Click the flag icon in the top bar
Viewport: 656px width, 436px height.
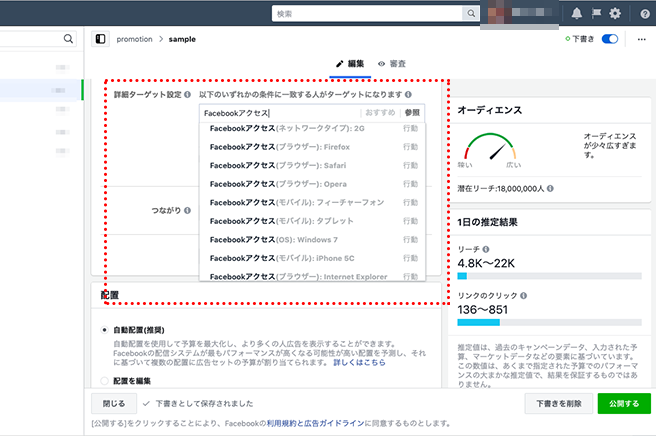[596, 13]
